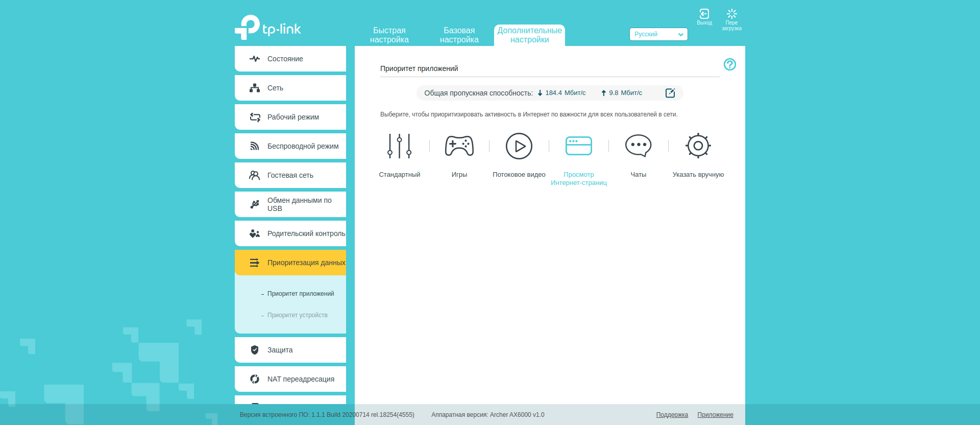Open the Приоритет устройств submenu item
This screenshot has width=980, height=425.
click(297, 315)
